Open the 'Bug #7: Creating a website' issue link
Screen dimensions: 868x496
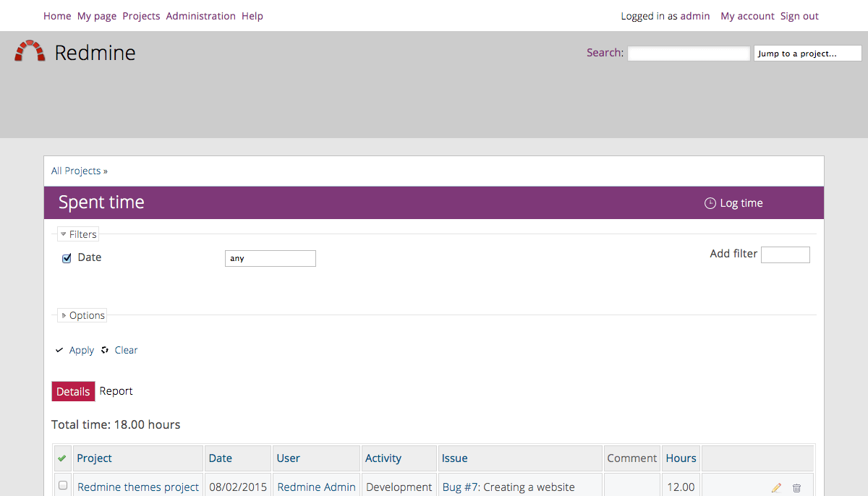click(x=509, y=487)
